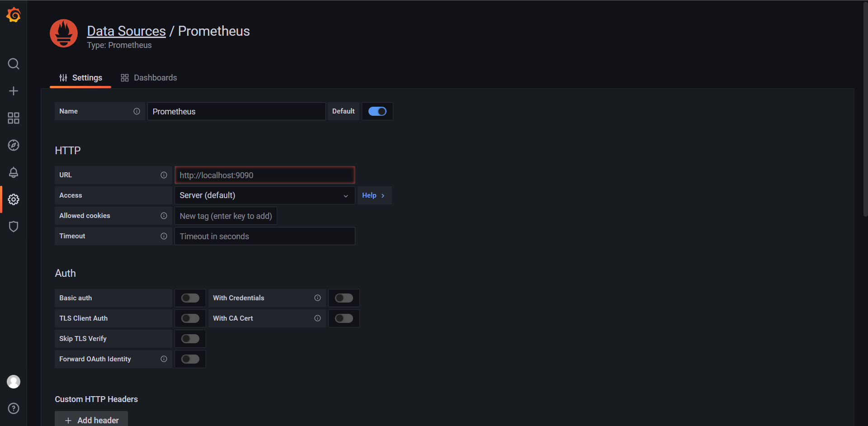Switch to the Dashboards tab

click(149, 78)
